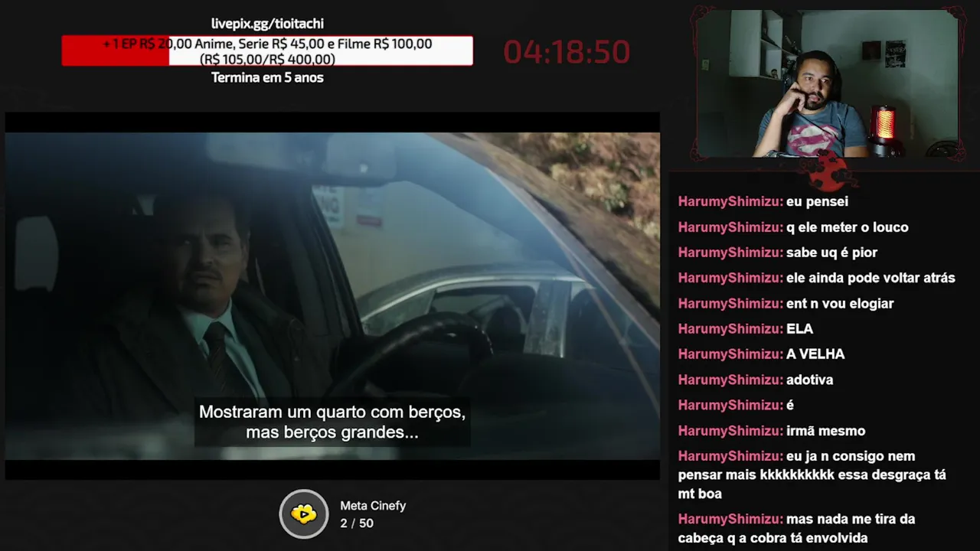Select the streamer webcam feed
Viewport: 980px width, 551px height.
tap(828, 83)
